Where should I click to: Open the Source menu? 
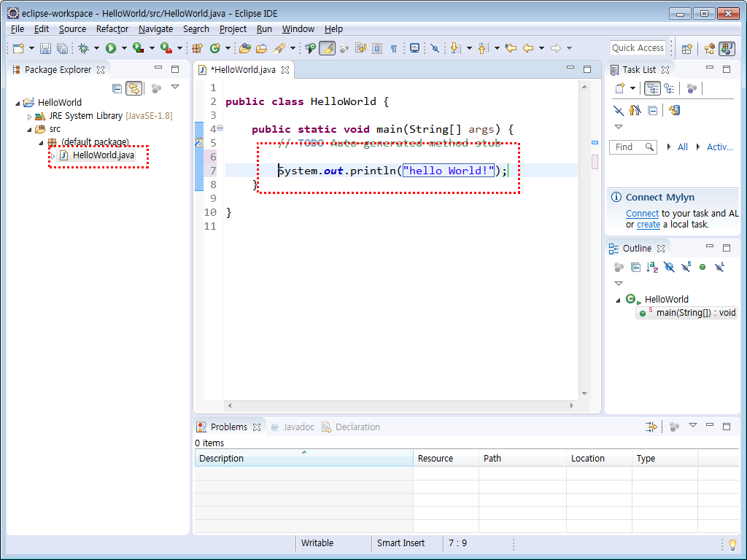[72, 29]
